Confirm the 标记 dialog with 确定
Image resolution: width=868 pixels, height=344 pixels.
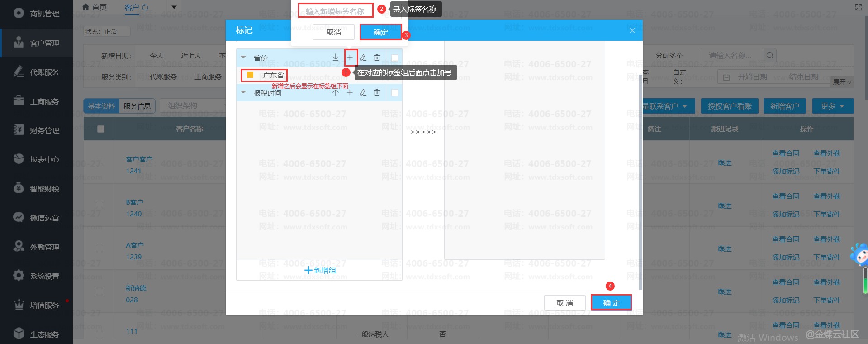(x=612, y=303)
